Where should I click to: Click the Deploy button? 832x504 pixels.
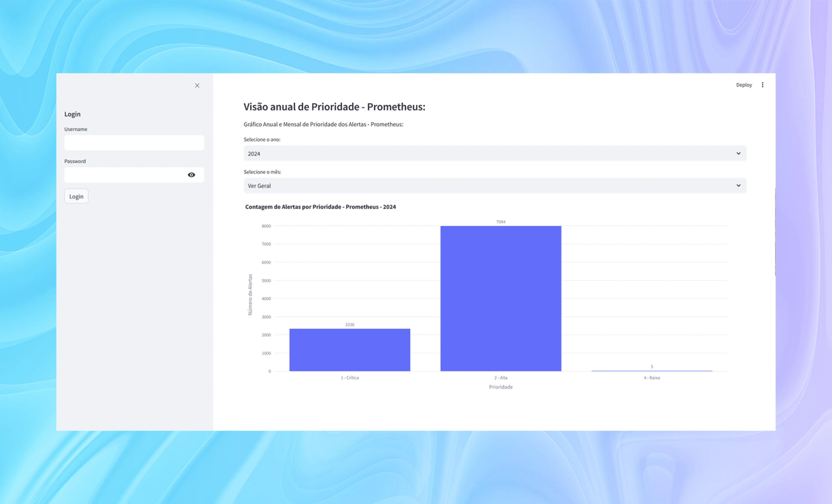pos(744,85)
